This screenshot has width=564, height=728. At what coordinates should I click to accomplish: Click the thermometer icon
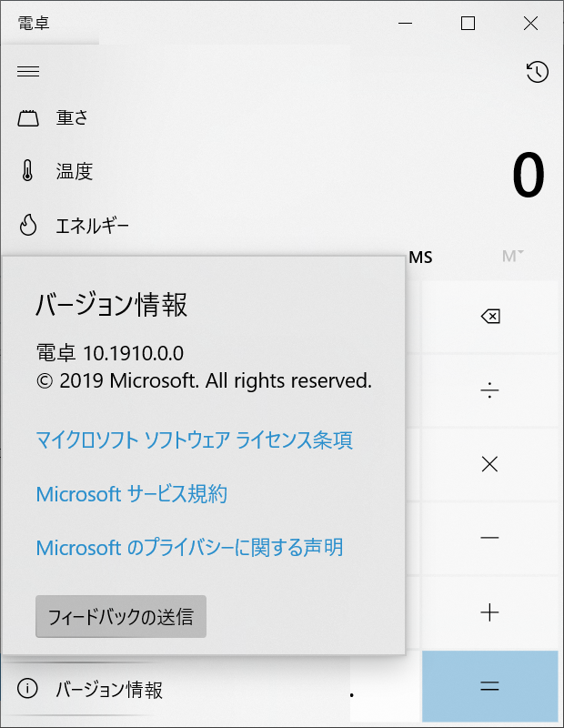(28, 170)
